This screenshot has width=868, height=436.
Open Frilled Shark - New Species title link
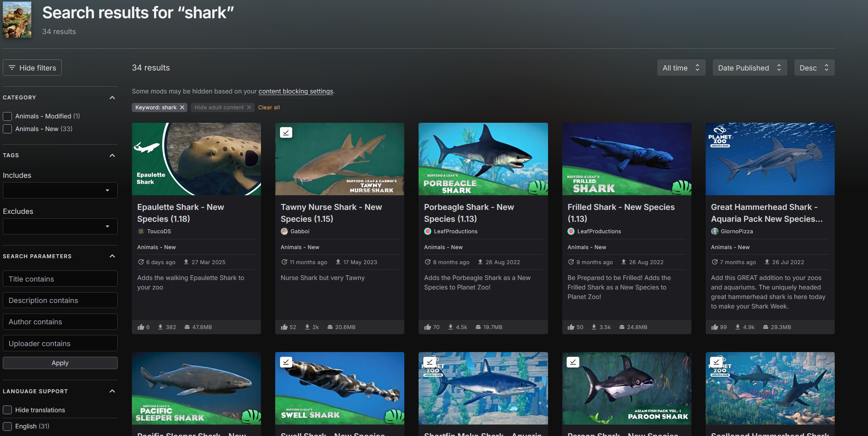click(621, 213)
